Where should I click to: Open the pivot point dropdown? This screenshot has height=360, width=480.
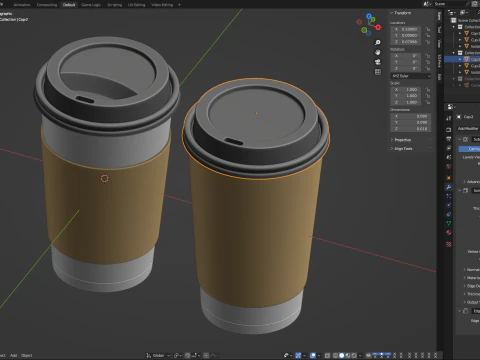coord(178,355)
